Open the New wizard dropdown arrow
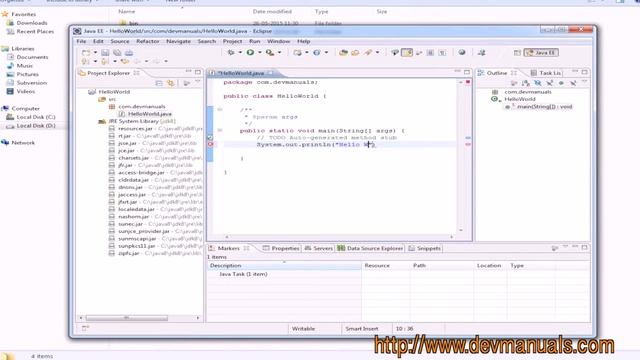 tap(95, 53)
